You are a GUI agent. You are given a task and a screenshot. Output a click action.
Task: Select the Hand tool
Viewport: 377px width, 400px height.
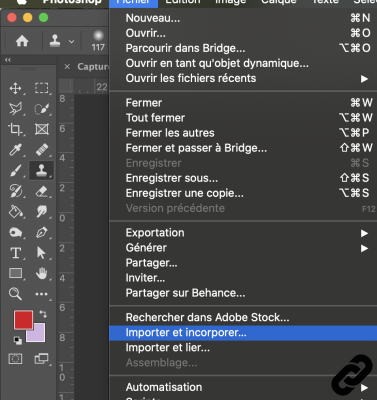click(42, 273)
